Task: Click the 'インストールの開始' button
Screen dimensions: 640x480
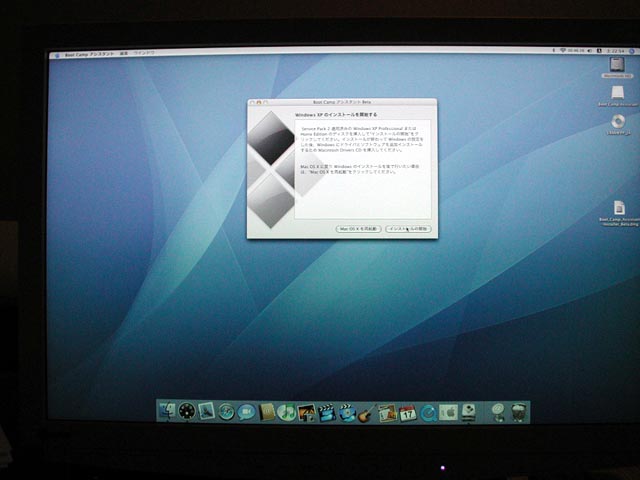Action: [409, 229]
